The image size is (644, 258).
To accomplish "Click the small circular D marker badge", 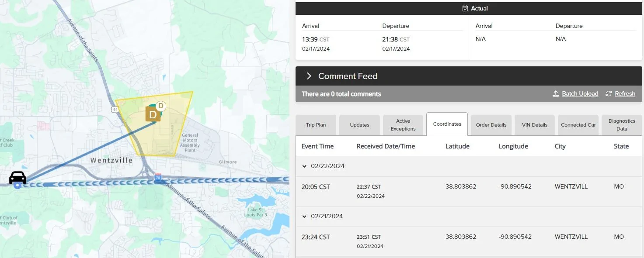I will click(160, 106).
